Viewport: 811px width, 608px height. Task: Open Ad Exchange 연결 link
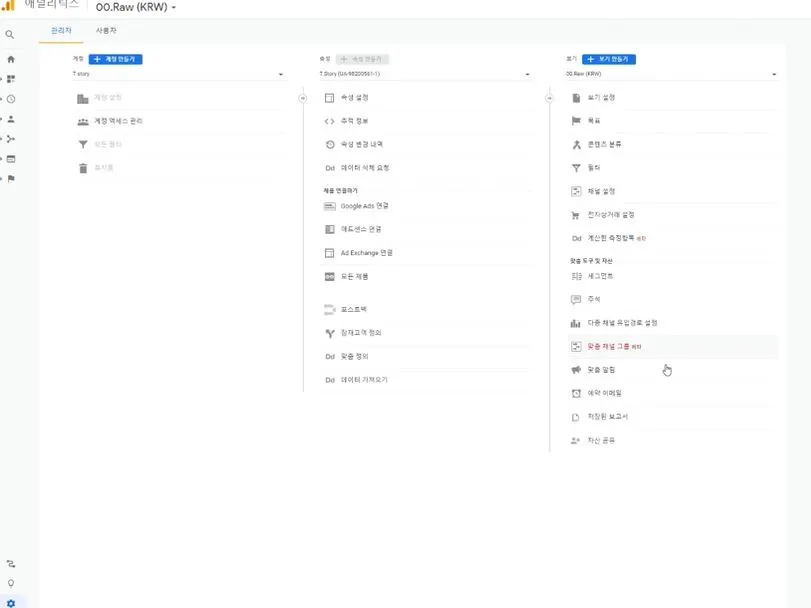pos(366,253)
